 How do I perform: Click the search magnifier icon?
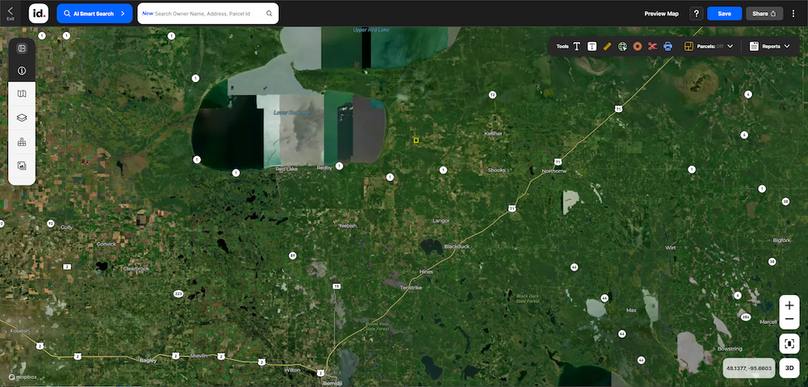pyautogui.click(x=269, y=13)
